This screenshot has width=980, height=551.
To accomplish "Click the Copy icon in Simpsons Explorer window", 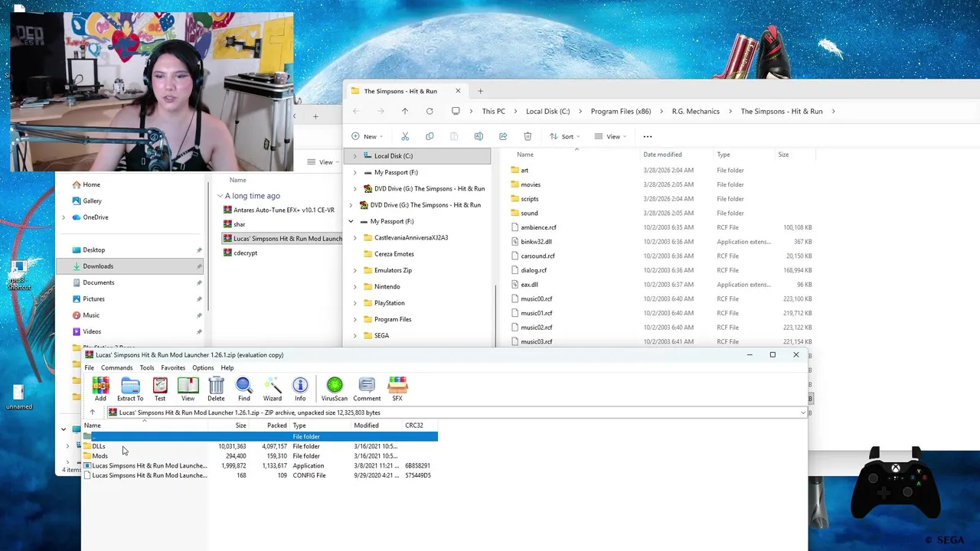I will (430, 136).
